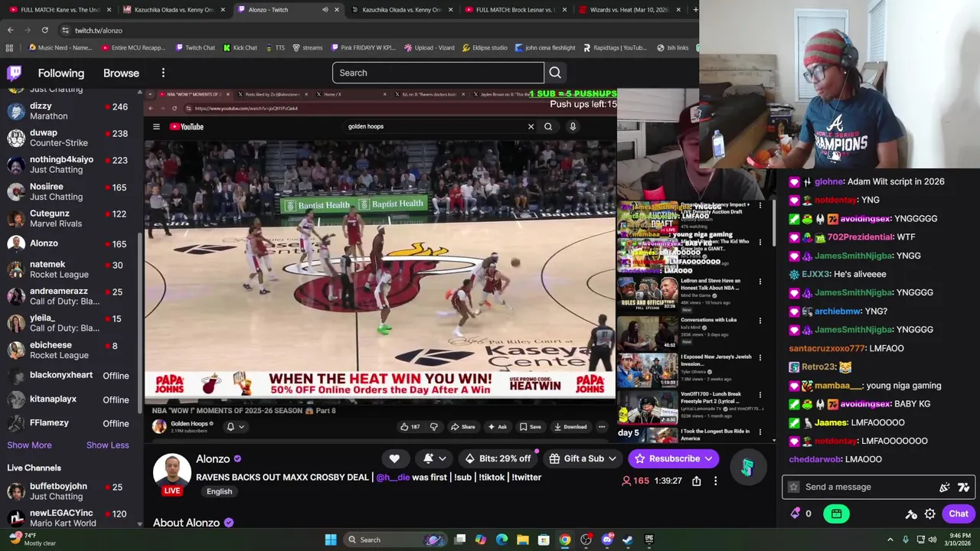Click the sidebar scrollbar down arrow
980x551 pixels.
[x=139, y=524]
